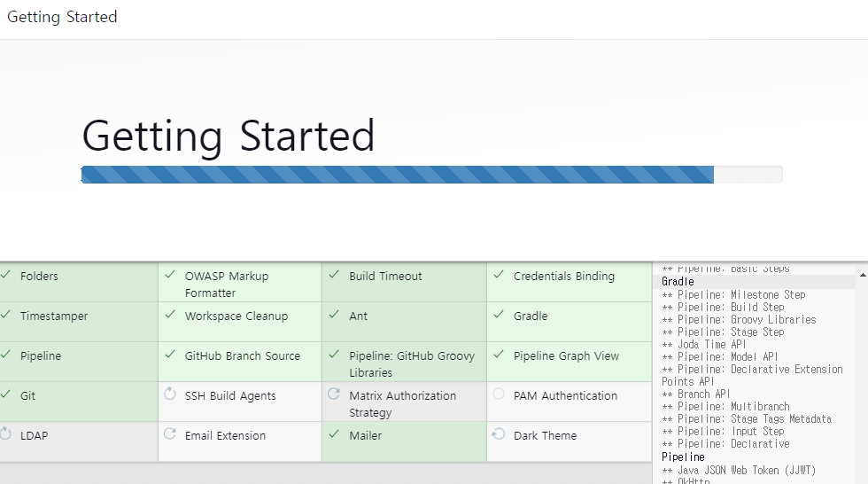The width and height of the screenshot is (868, 484).
Task: Click the checkmark icon beside Pipeline: GitHub Groovy Libraries
Action: [334, 355]
